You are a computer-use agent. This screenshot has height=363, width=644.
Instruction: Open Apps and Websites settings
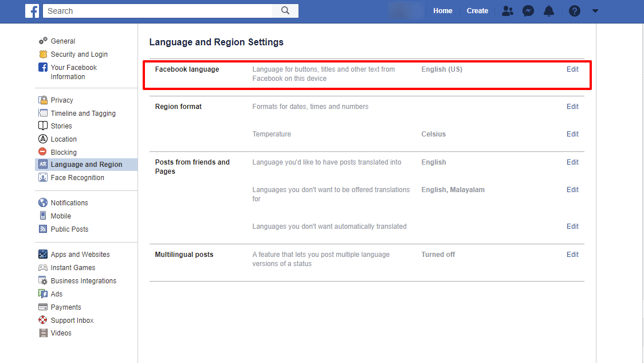pyautogui.click(x=80, y=255)
